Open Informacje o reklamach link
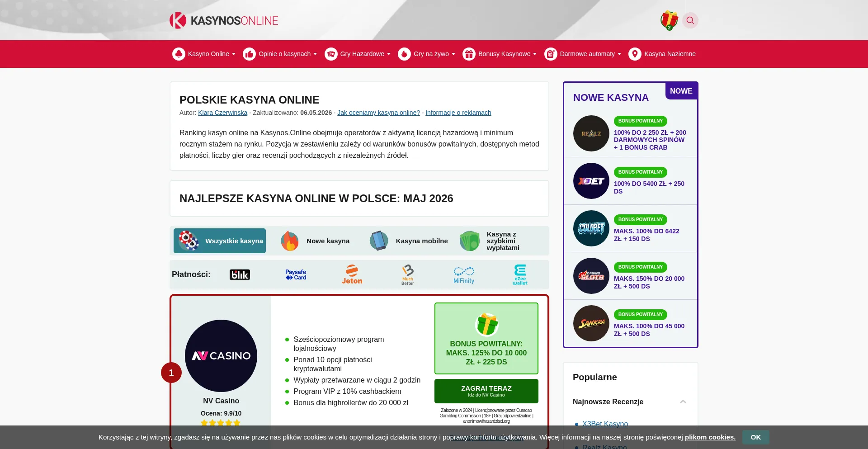868x449 pixels. pos(458,113)
